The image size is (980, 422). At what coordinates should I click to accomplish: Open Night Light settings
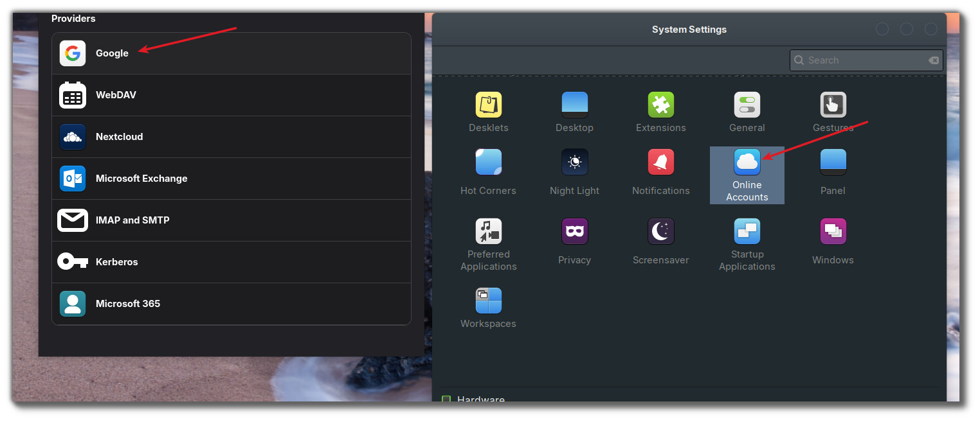pos(574,163)
